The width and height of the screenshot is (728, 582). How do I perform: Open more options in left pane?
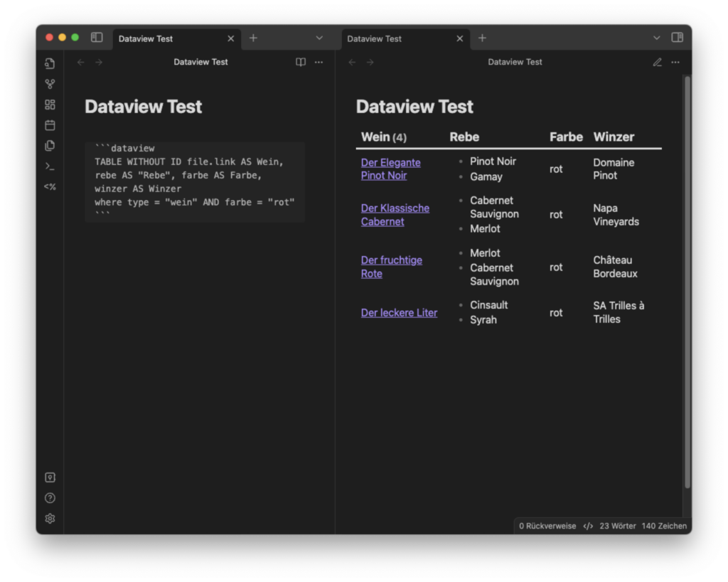pyautogui.click(x=318, y=62)
